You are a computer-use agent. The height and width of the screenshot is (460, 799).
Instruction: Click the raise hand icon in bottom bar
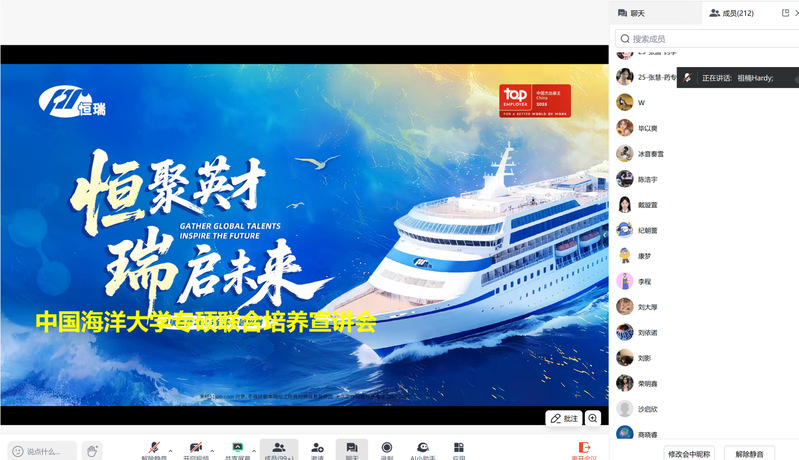(x=92, y=451)
